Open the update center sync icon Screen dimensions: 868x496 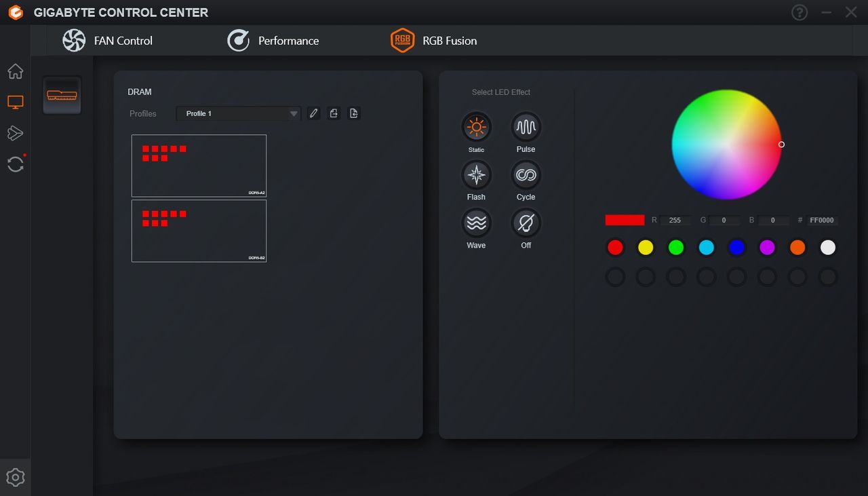click(x=15, y=164)
